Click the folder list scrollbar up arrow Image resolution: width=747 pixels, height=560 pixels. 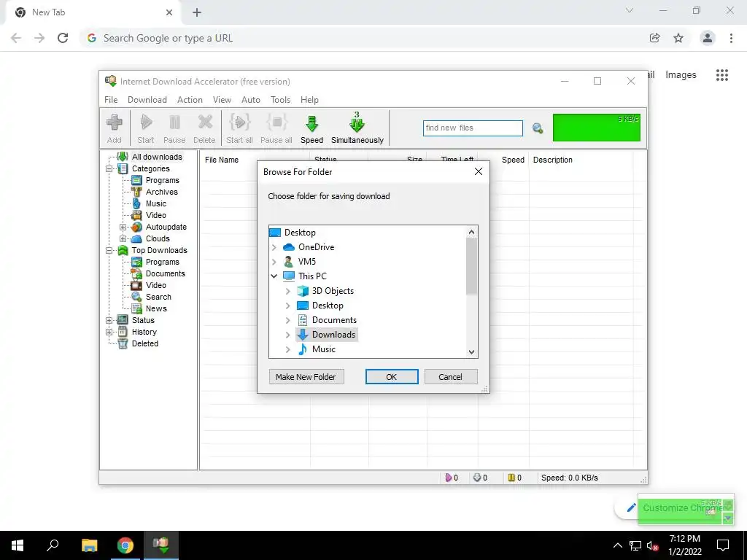(471, 232)
